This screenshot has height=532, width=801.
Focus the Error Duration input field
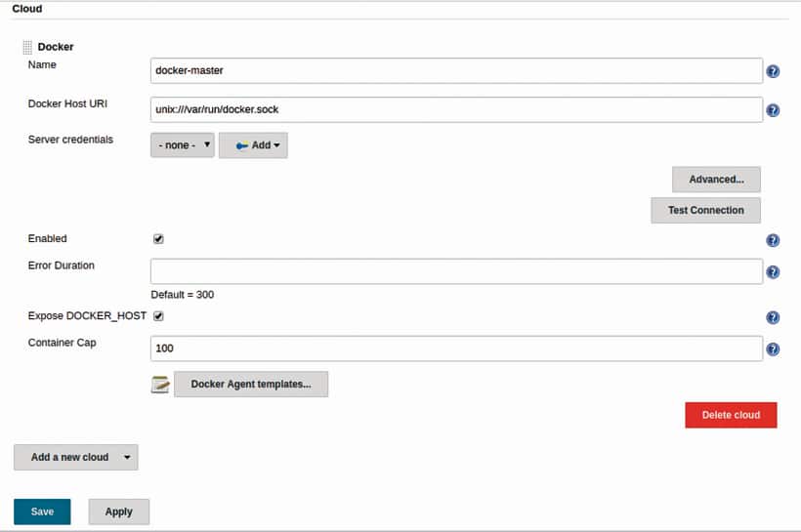point(456,271)
